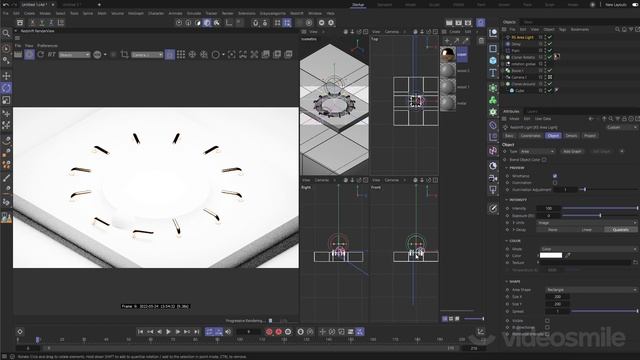Toggle visibility checkmark for Cube object

pos(550,90)
